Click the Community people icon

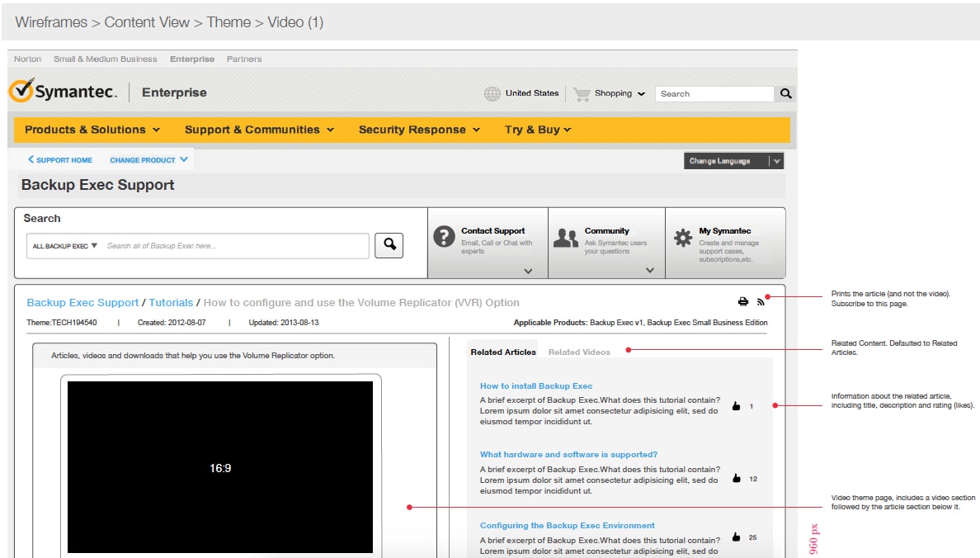pyautogui.click(x=567, y=237)
